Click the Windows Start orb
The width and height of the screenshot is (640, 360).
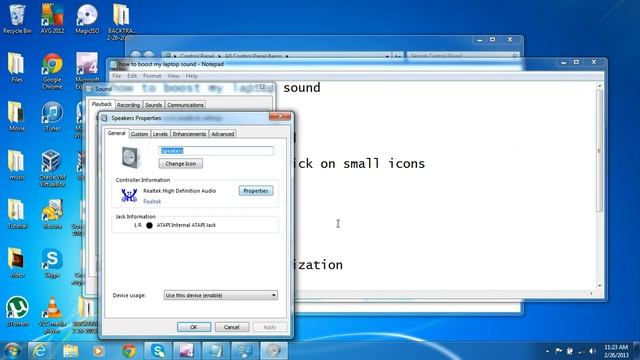pyautogui.click(x=12, y=351)
